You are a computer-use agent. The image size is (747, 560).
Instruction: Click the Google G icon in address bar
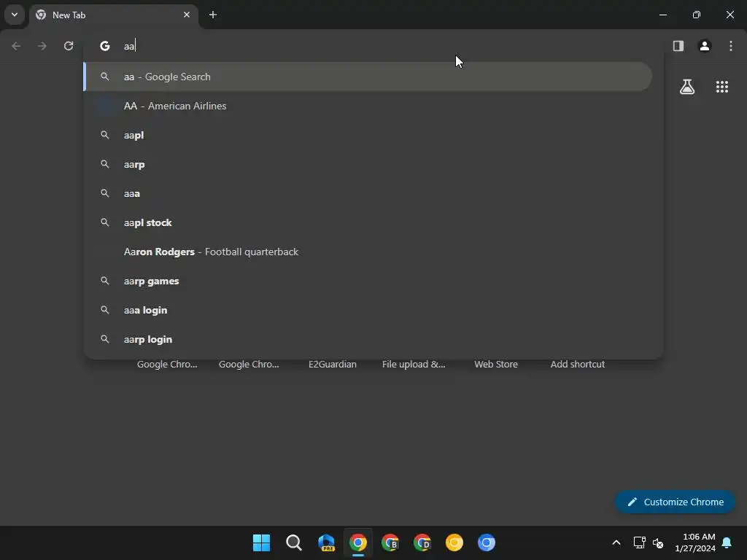tap(105, 46)
